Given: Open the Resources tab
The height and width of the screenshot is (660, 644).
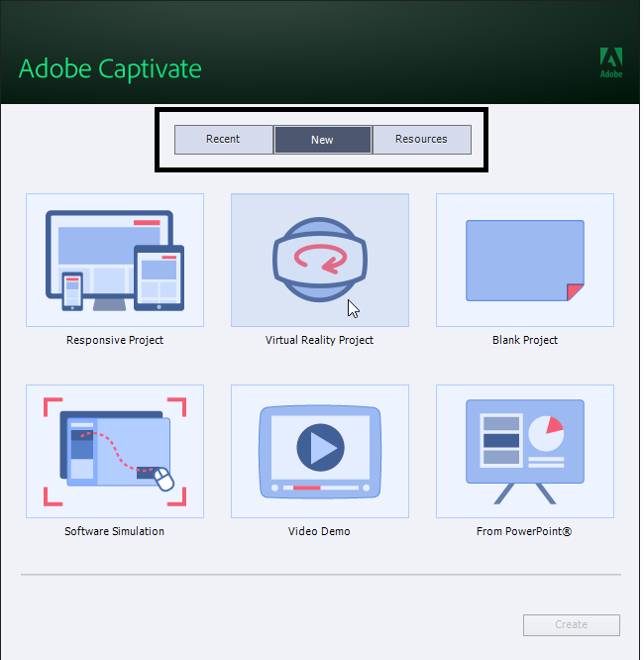Looking at the screenshot, I should click(422, 140).
